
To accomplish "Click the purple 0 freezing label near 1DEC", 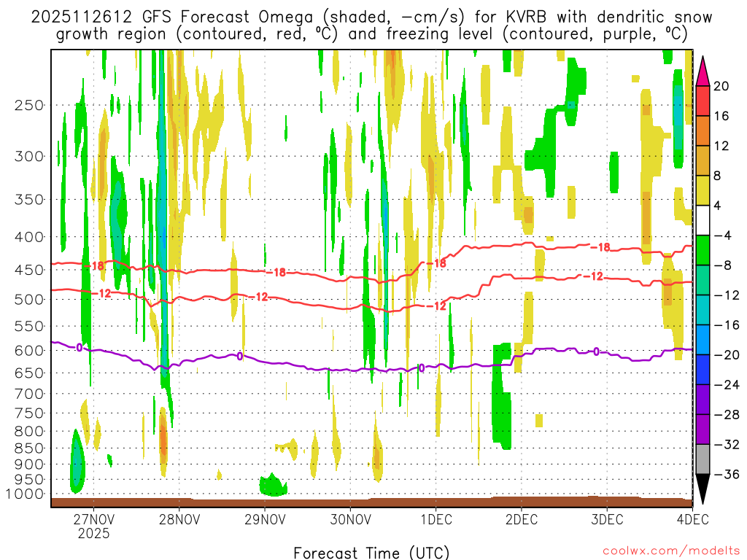I will (x=421, y=367).
